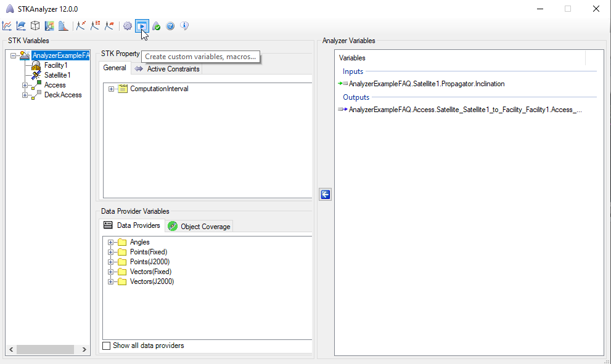Viewport: 611px width, 364px height.
Task: Click the Inputs group heading
Action: coord(353,71)
